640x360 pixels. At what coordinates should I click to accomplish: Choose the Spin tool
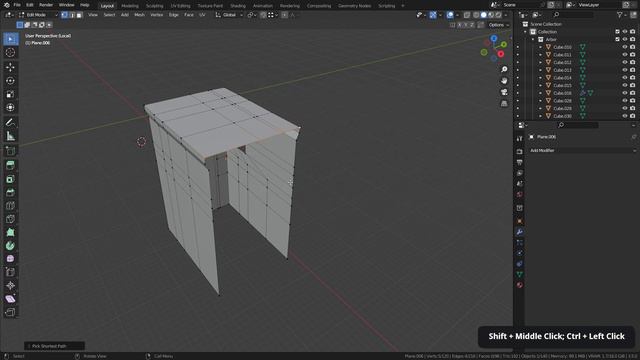tap(11, 246)
